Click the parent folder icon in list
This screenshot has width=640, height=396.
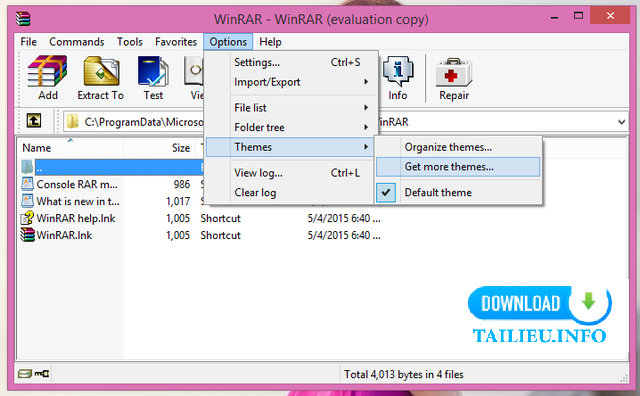click(x=27, y=167)
